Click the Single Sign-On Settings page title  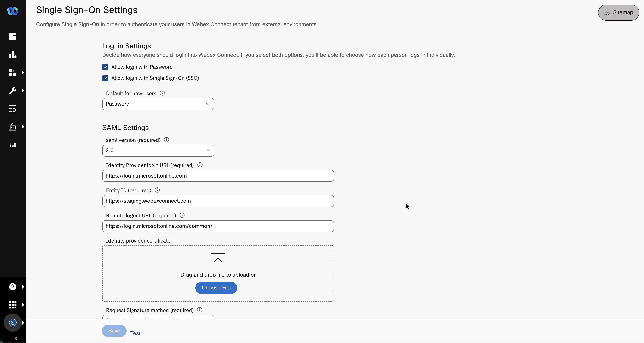pyautogui.click(x=87, y=10)
